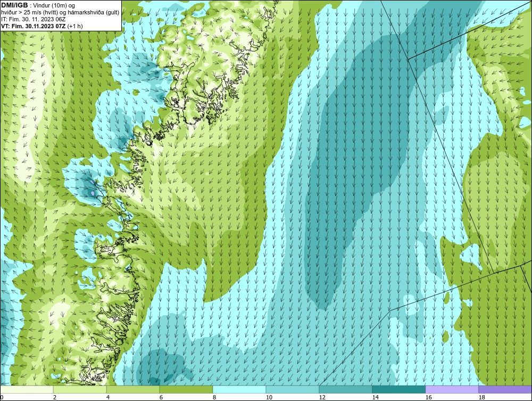This screenshot has width=532, height=401.
Task: Click the 'hviður > 25 m/s' legend description line
Action: [x=61, y=13]
